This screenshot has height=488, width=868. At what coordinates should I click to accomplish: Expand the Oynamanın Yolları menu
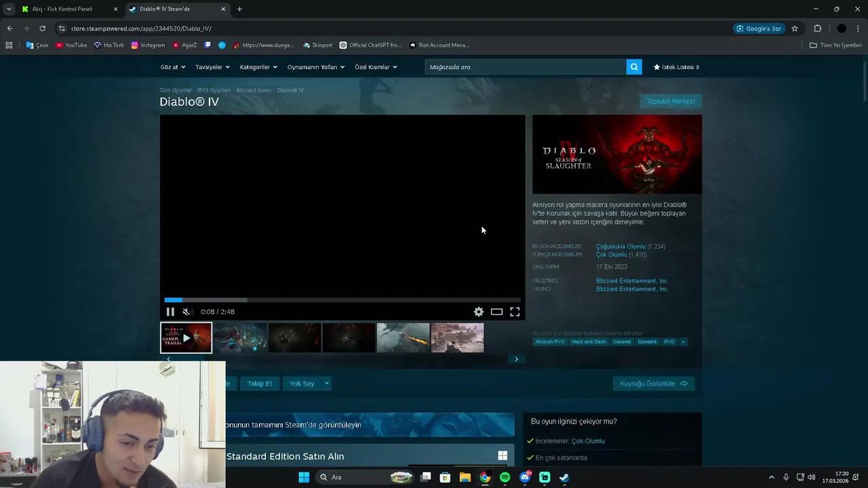tap(316, 67)
